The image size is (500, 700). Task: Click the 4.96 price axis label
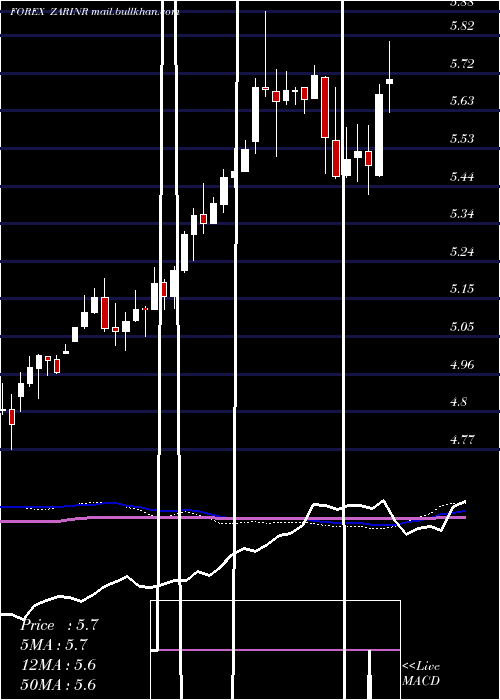click(462, 365)
